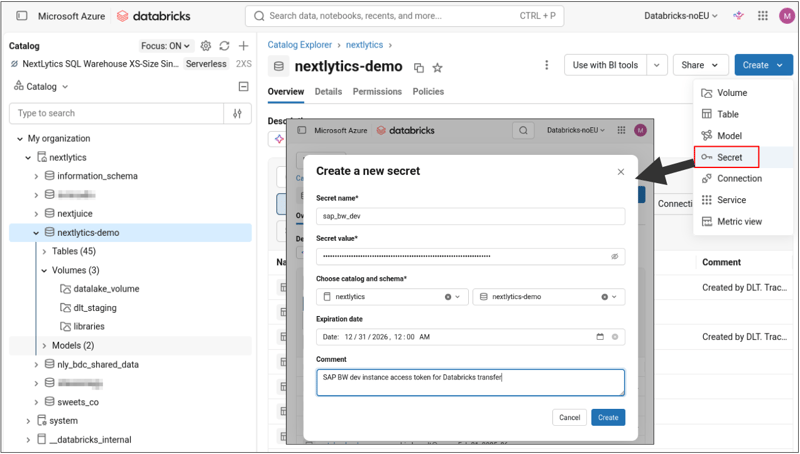Expand the information_schema node
The width and height of the screenshot is (800, 454).
pyautogui.click(x=36, y=176)
